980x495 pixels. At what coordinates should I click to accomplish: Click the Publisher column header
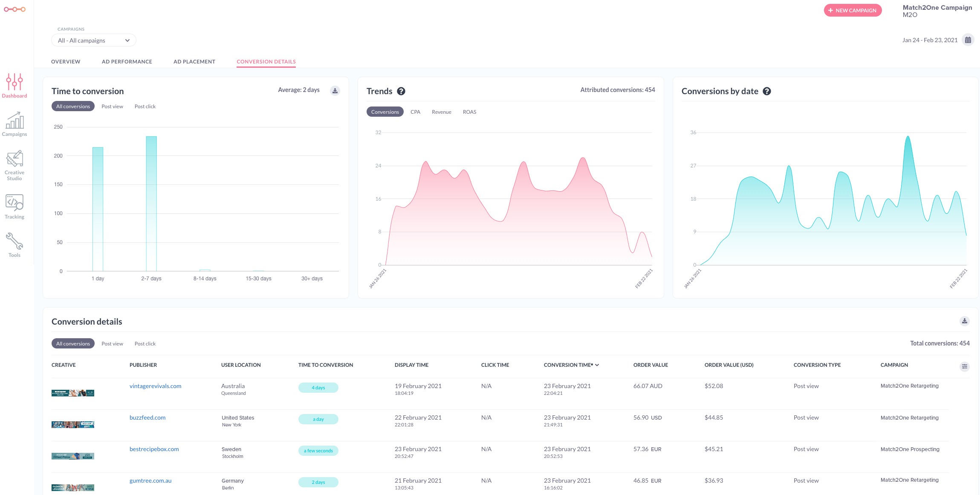143,365
